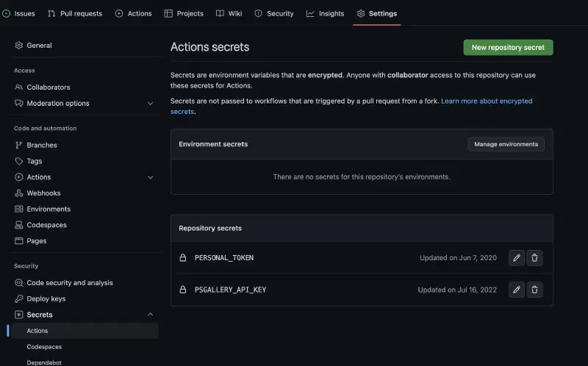
Task: Click the Secrets asterisk icon
Action: point(19,315)
